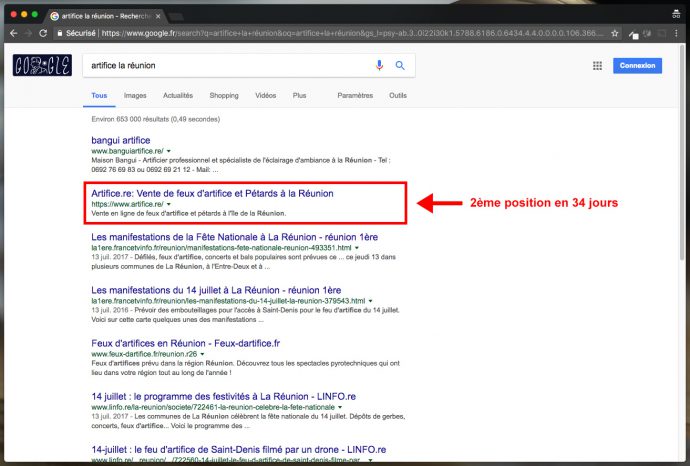Close the 'artifice la réunion' browser tab
690x466 pixels.
(159, 17)
